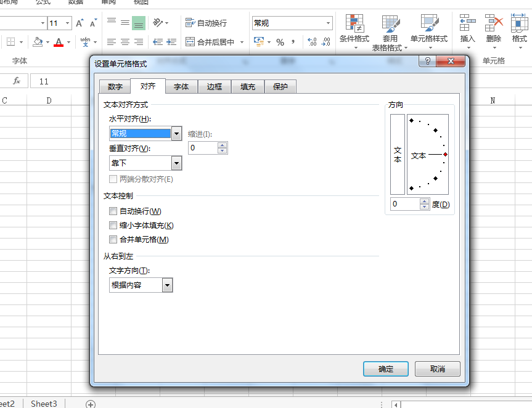Viewport: 532px width, 408px height.
Task: Click the new sheet plus icon
Action: click(91, 404)
